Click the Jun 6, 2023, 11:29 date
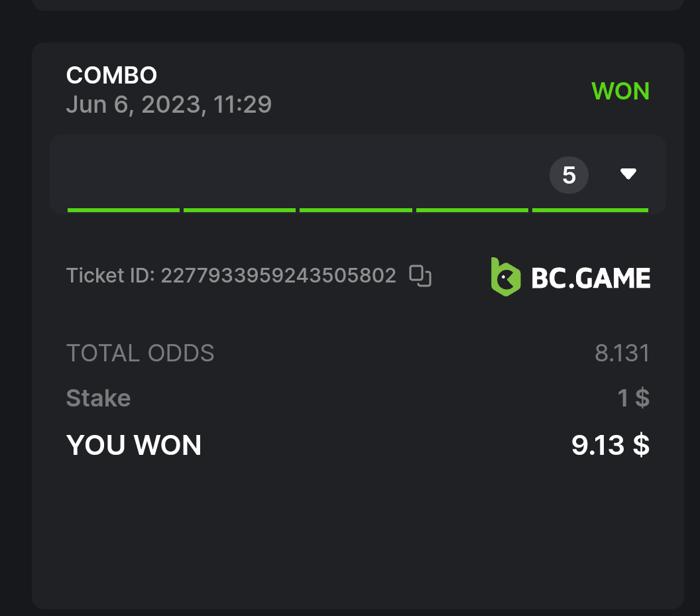The image size is (700, 616). tap(168, 105)
